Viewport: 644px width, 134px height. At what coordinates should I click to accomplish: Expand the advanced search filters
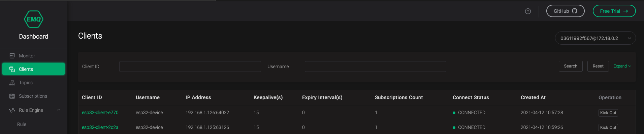pyautogui.click(x=622, y=66)
